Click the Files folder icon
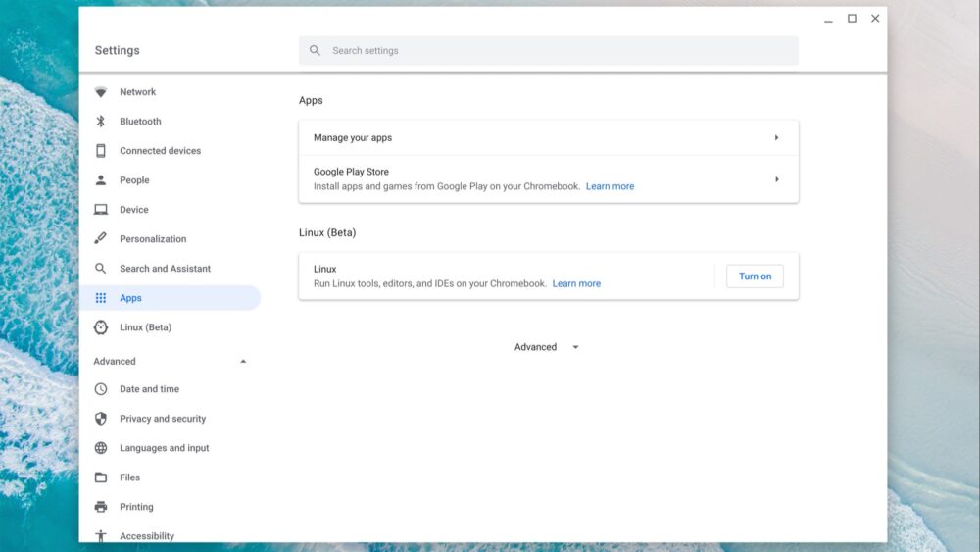The height and width of the screenshot is (552, 980). click(x=101, y=477)
